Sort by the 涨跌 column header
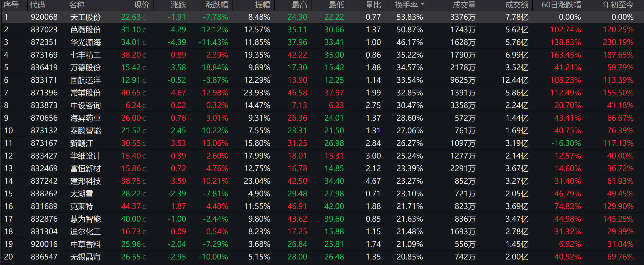 point(178,5)
